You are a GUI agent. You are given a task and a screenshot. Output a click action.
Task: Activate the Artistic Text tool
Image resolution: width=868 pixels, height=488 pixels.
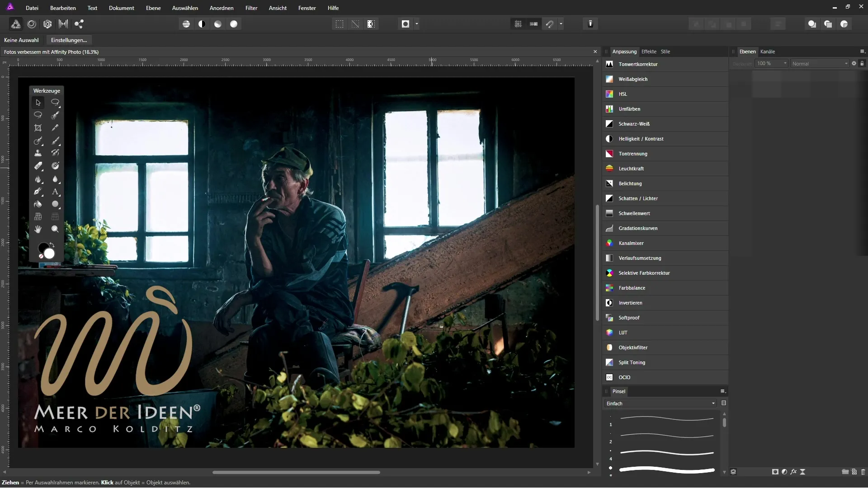[x=55, y=191]
